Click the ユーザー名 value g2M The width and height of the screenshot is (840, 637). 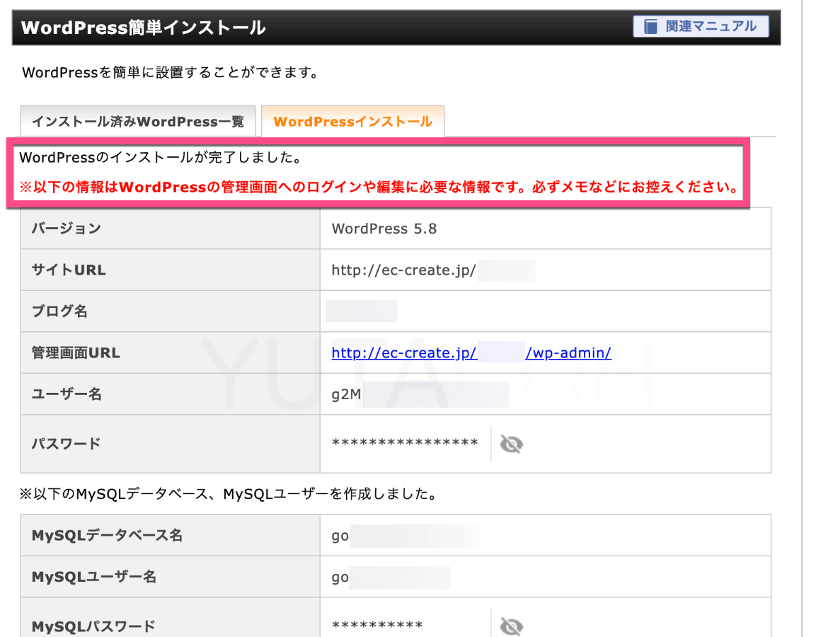coord(346,394)
